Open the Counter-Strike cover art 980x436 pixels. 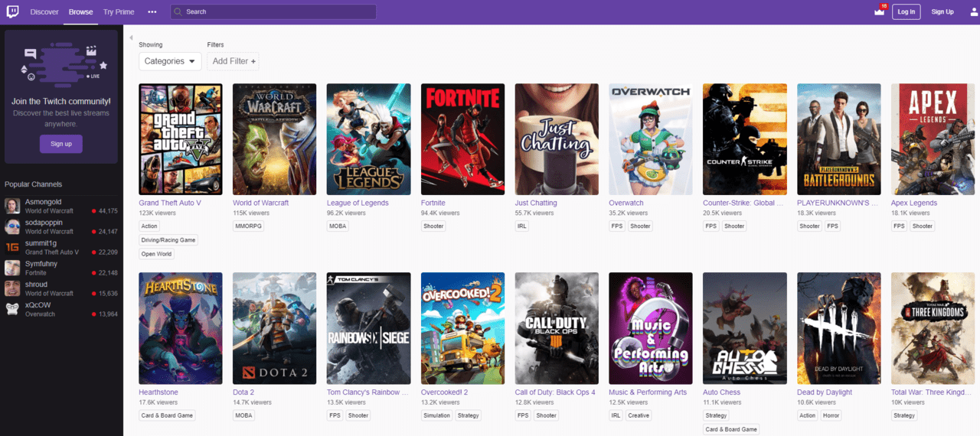745,139
